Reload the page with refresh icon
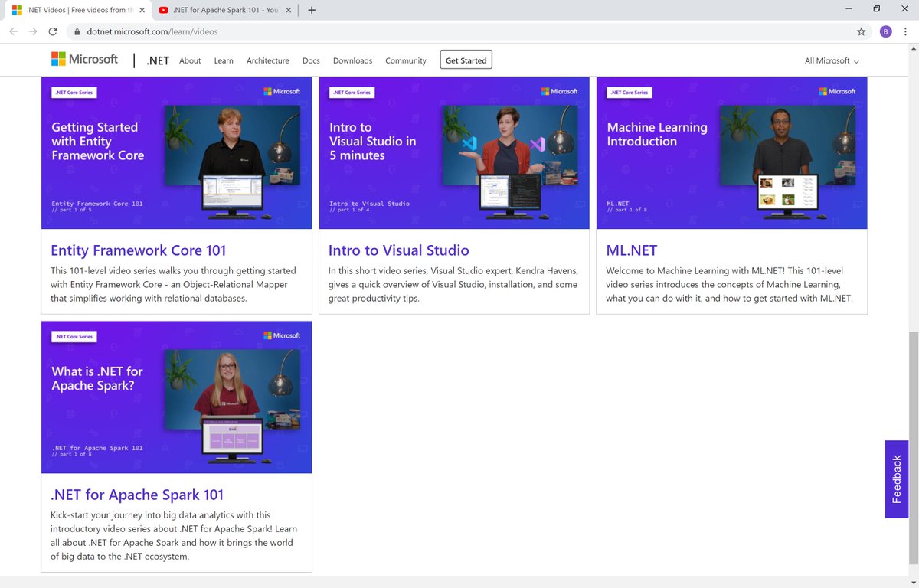 pyautogui.click(x=53, y=31)
